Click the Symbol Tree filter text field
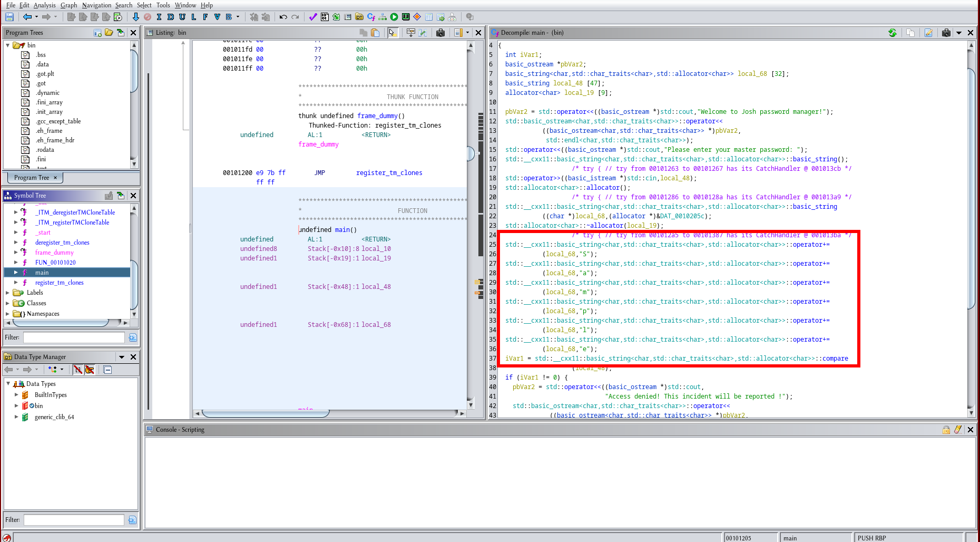The height and width of the screenshot is (542, 980). 74,337
